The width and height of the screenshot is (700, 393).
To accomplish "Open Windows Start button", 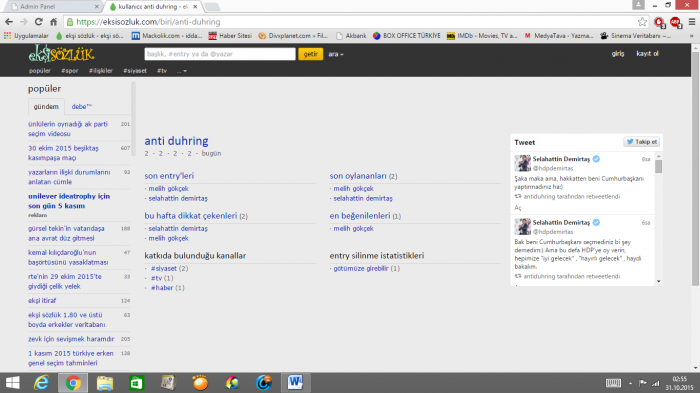I will [x=12, y=383].
